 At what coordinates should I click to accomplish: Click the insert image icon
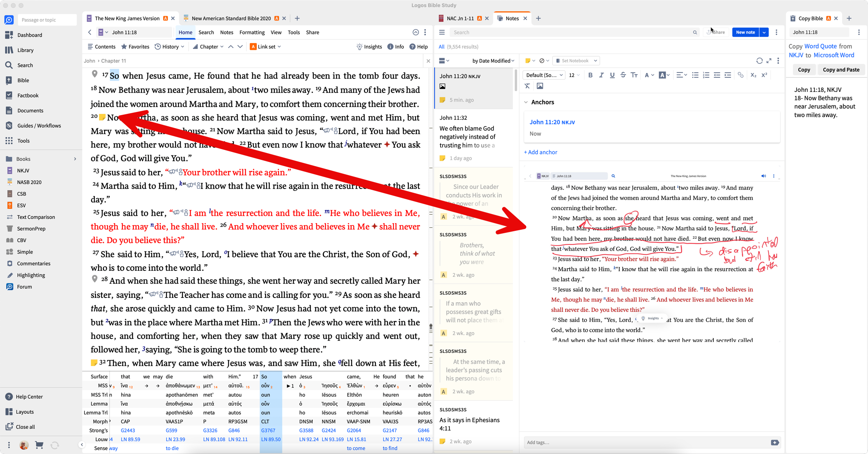coord(540,86)
